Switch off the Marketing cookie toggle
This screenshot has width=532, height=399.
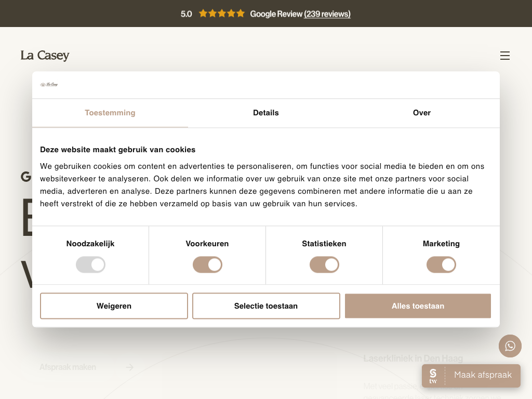click(x=441, y=265)
